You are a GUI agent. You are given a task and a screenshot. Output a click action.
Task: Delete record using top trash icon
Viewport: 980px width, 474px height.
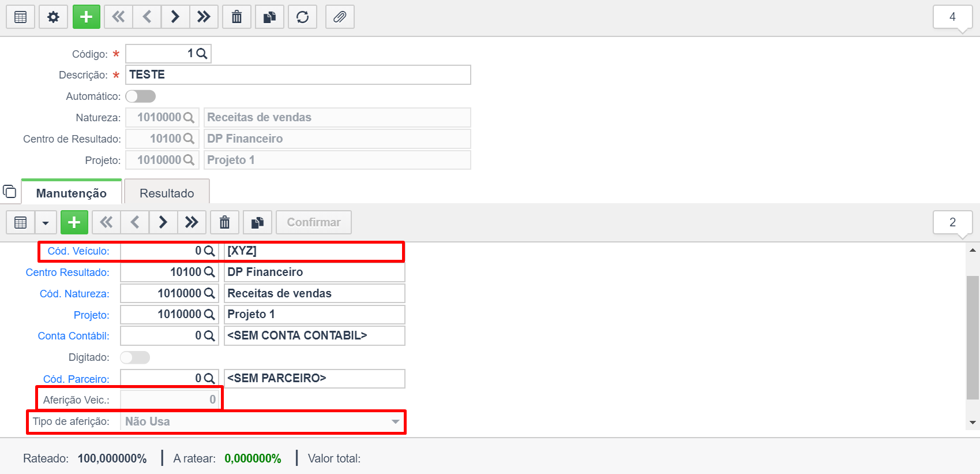[x=237, y=17]
